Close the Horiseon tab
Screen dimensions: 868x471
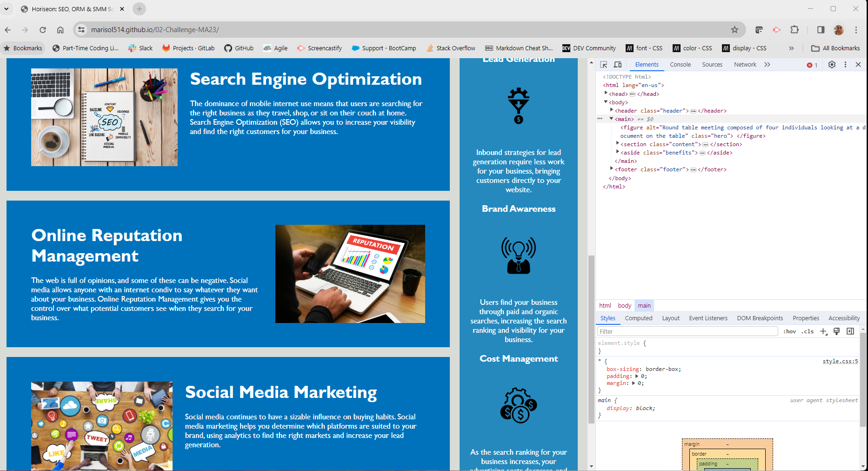coord(122,9)
